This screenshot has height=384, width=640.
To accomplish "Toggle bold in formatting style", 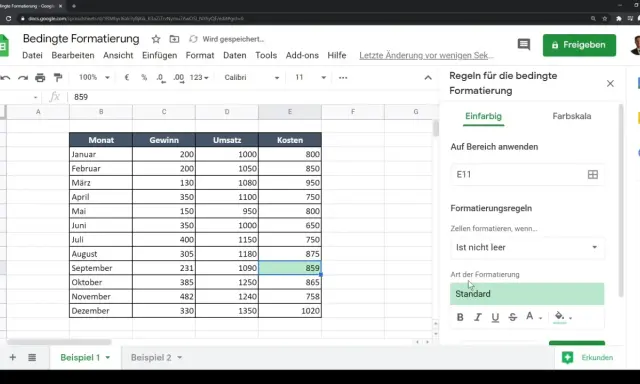I will tap(460, 317).
